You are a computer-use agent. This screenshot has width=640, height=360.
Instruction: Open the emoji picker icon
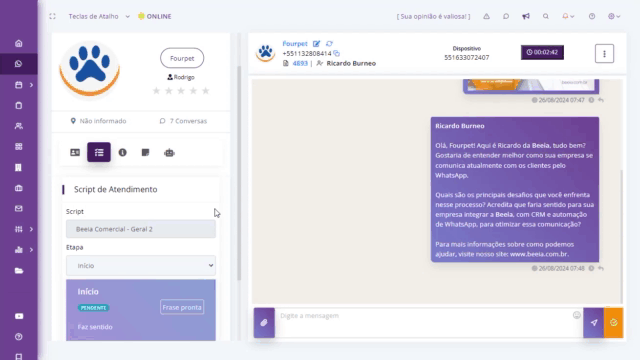click(577, 315)
